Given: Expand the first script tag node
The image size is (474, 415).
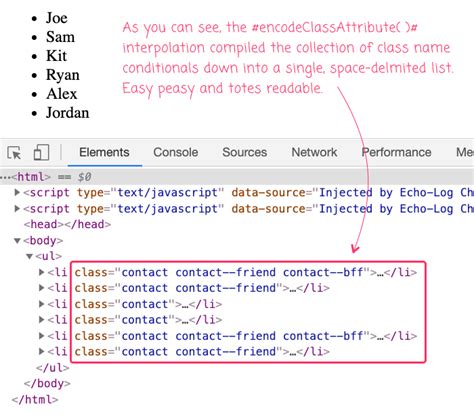Looking at the screenshot, I should (x=17, y=192).
